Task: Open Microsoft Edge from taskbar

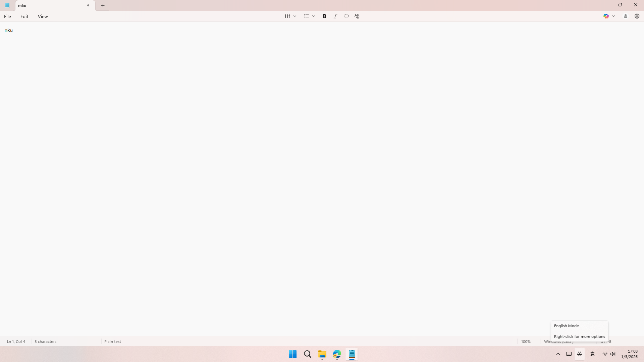Action: click(337, 354)
